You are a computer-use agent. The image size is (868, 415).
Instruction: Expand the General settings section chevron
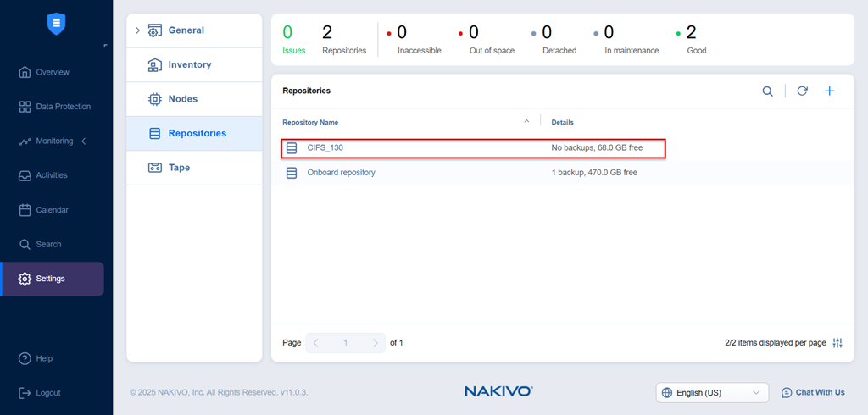pyautogui.click(x=138, y=30)
